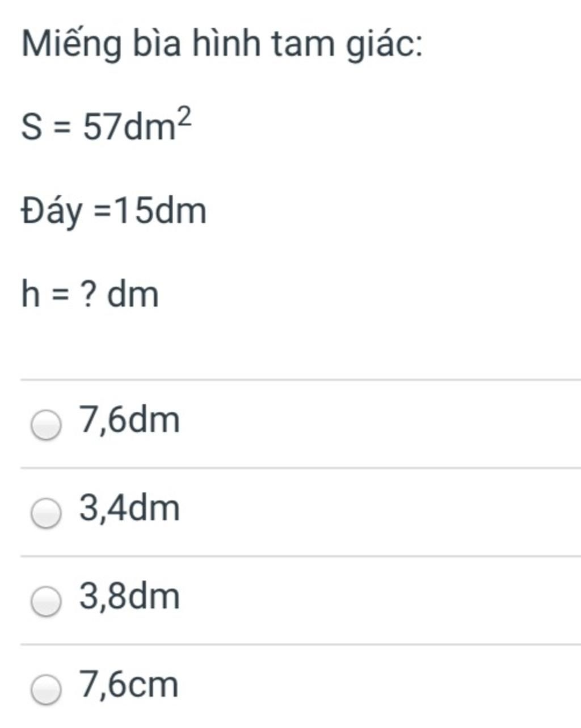This screenshot has height=728, width=581.
Task: Click the word "Miếng" in the heading
Action: [71, 44]
